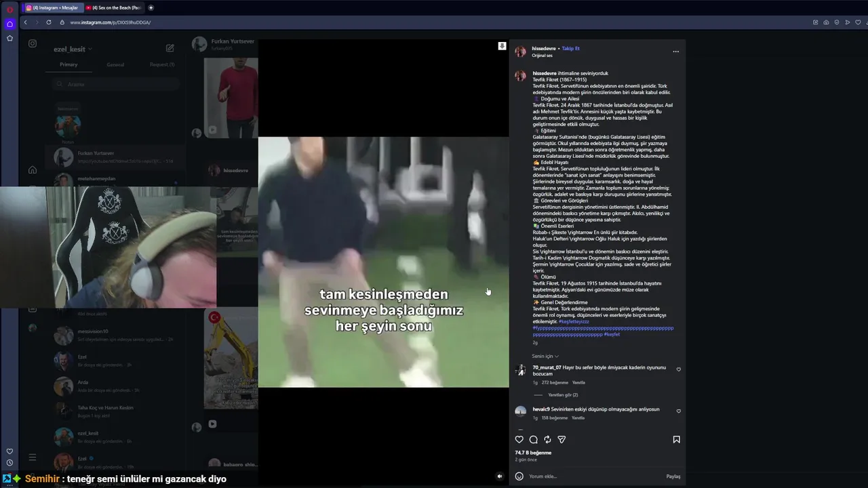
Task: Go back with the browser back arrow
Action: point(26,22)
